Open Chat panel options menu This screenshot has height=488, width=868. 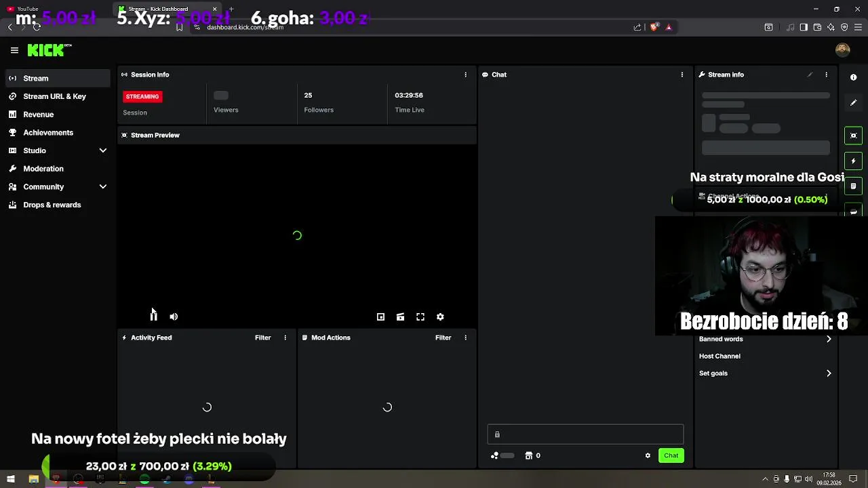682,75
